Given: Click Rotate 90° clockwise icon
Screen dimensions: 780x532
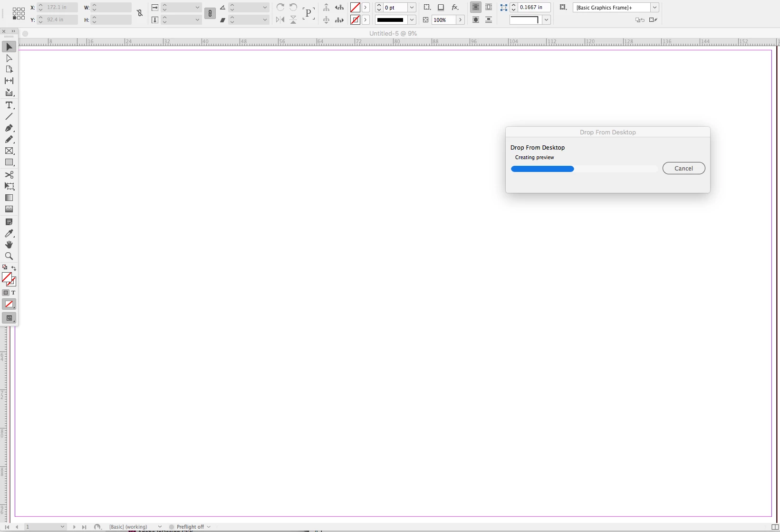Looking at the screenshot, I should (x=280, y=7).
